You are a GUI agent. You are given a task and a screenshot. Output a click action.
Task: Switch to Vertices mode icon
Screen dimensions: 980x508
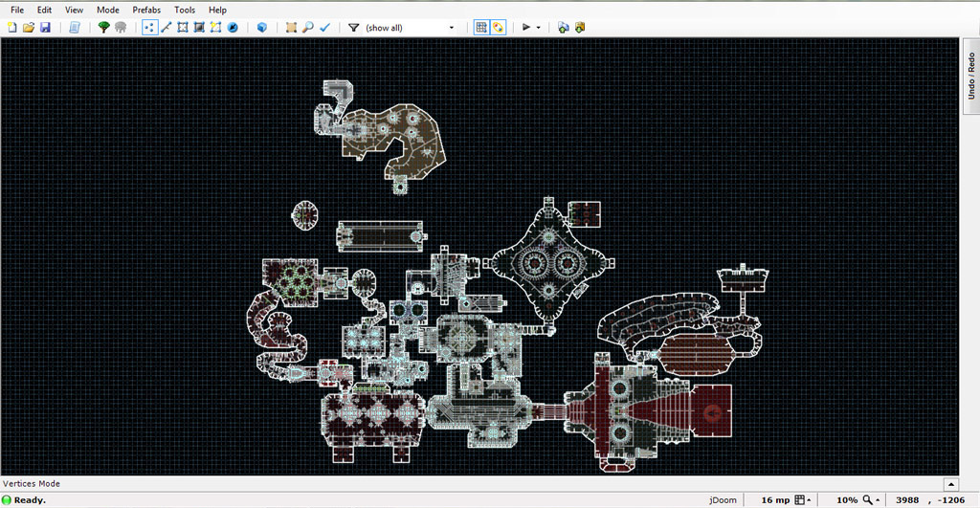(x=150, y=28)
